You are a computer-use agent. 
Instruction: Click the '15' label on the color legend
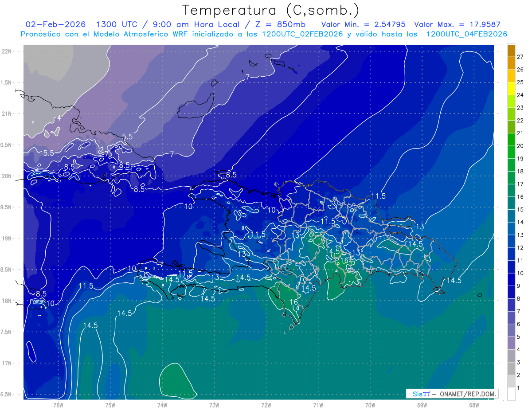pos(520,210)
